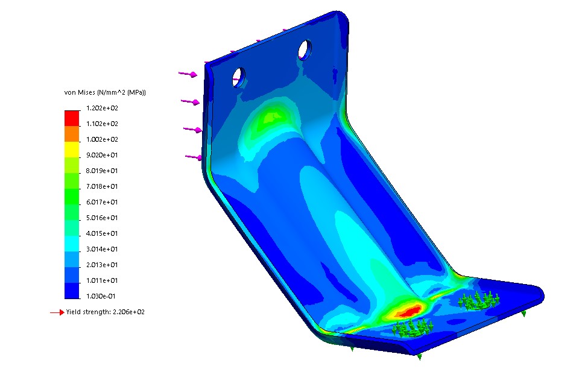Click the 2.013e+01 legend value
The image size is (582, 392).
102,265
